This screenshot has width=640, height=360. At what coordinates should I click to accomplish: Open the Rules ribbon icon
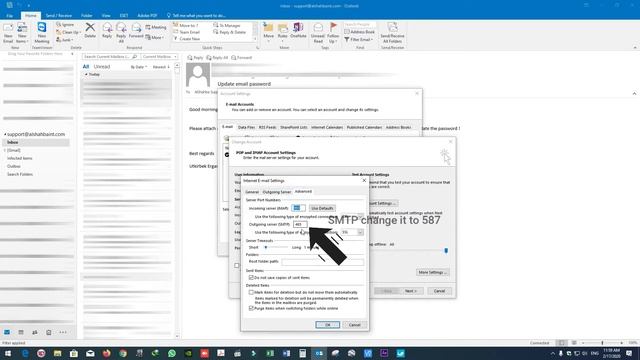click(282, 32)
